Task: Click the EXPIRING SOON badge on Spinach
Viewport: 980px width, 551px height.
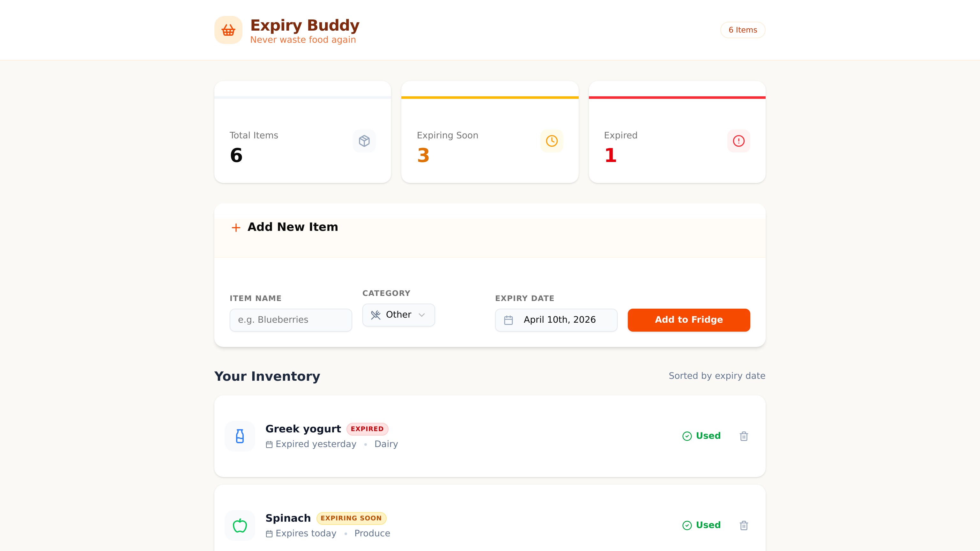Action: click(351, 518)
